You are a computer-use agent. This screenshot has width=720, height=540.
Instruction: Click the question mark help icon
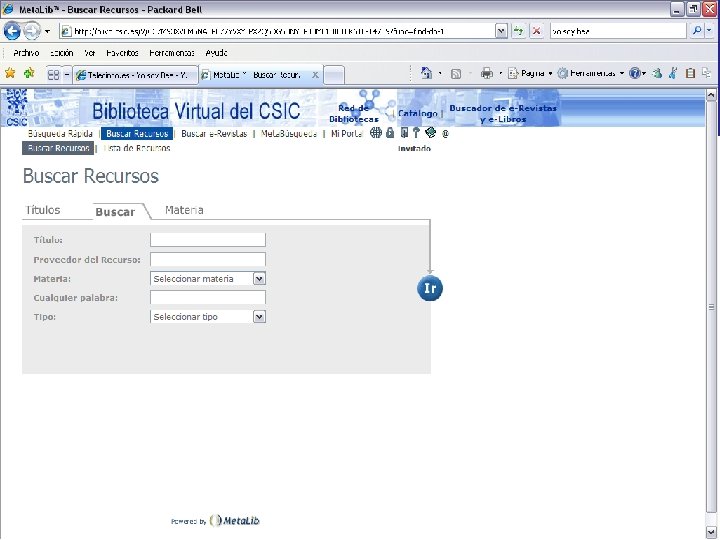pyautogui.click(x=416, y=133)
